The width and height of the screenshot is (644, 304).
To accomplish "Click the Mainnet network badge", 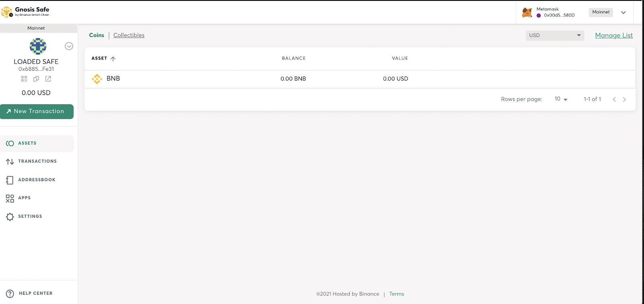I will 601,12.
